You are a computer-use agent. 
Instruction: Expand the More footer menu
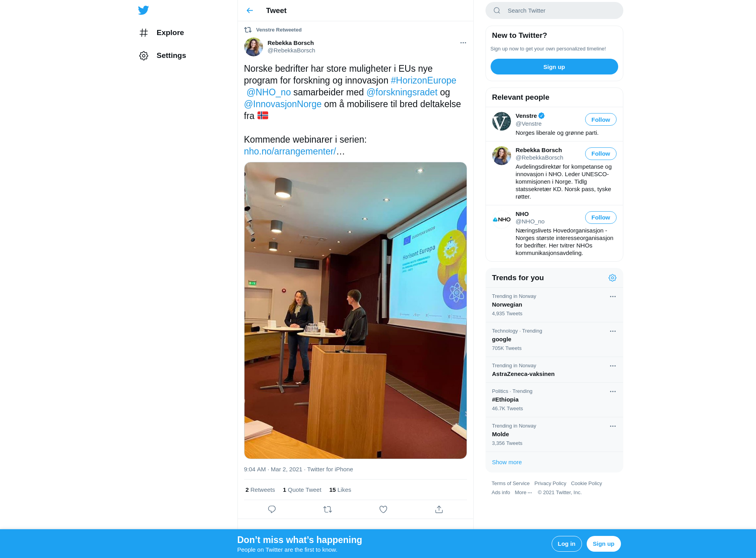click(x=523, y=492)
